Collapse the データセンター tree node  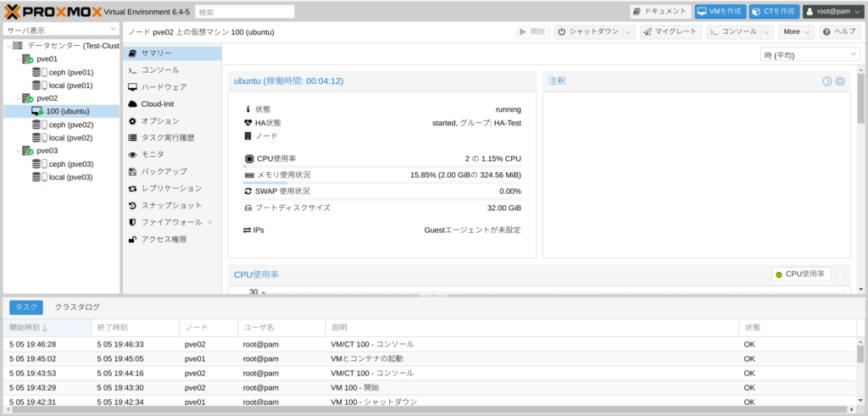coord(8,46)
